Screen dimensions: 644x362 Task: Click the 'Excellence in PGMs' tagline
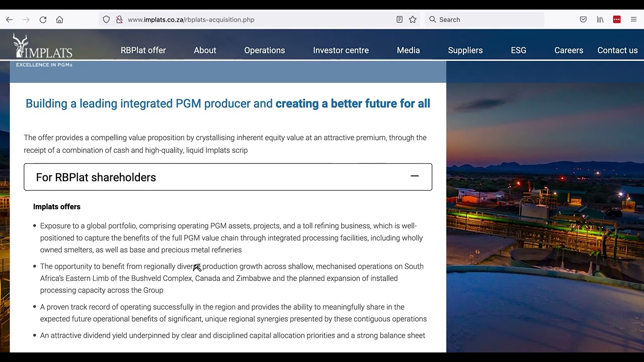[x=44, y=65]
